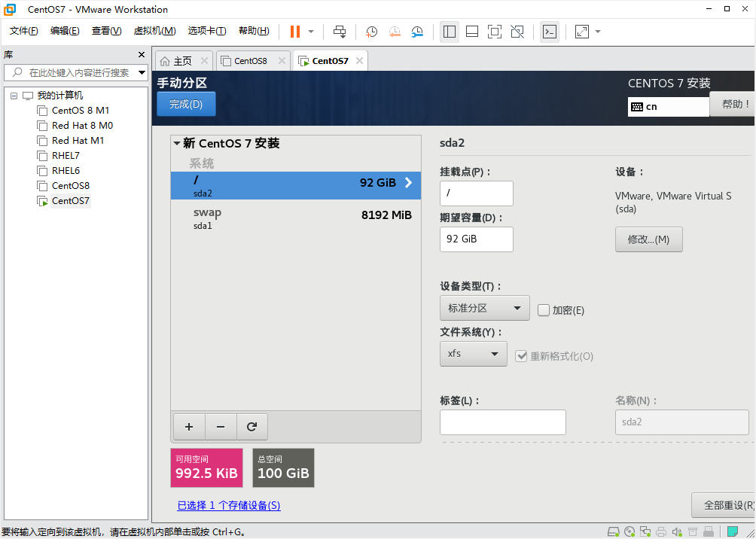The image size is (756, 539).
Task: Open the 文件系统 xfs dropdown
Action: [x=474, y=354]
